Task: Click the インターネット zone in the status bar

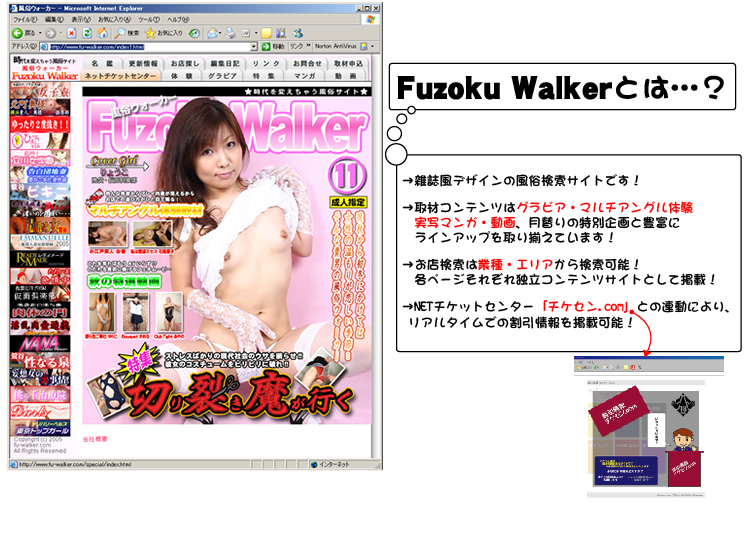Action: pyautogui.click(x=330, y=464)
